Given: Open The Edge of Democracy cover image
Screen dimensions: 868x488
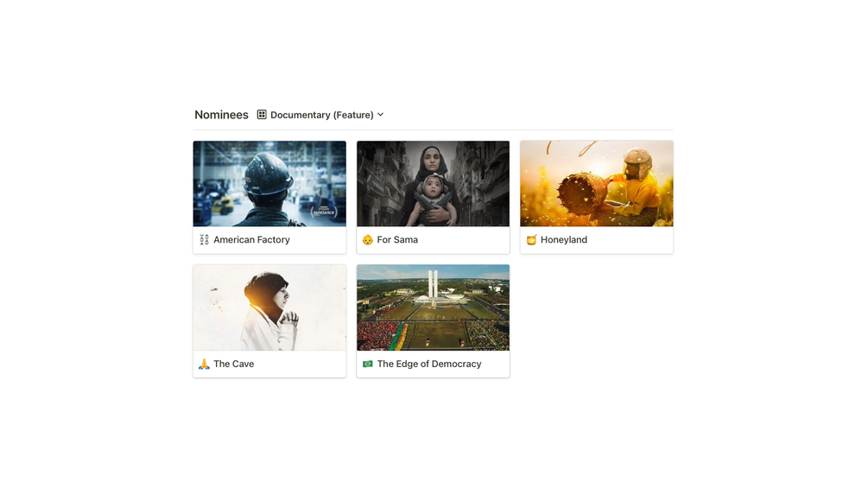Looking at the screenshot, I should 433,307.
